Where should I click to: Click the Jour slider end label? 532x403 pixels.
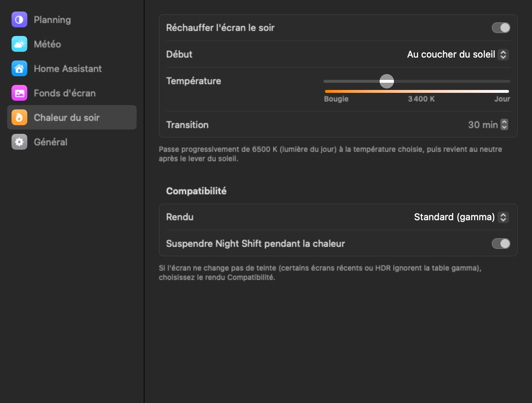tap(502, 99)
